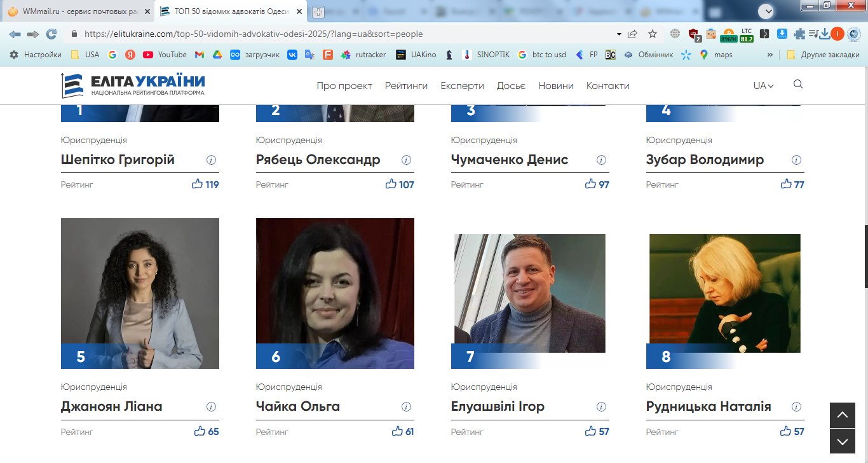The image size is (868, 463).
Task: Open the Про проект menu
Action: pos(344,86)
